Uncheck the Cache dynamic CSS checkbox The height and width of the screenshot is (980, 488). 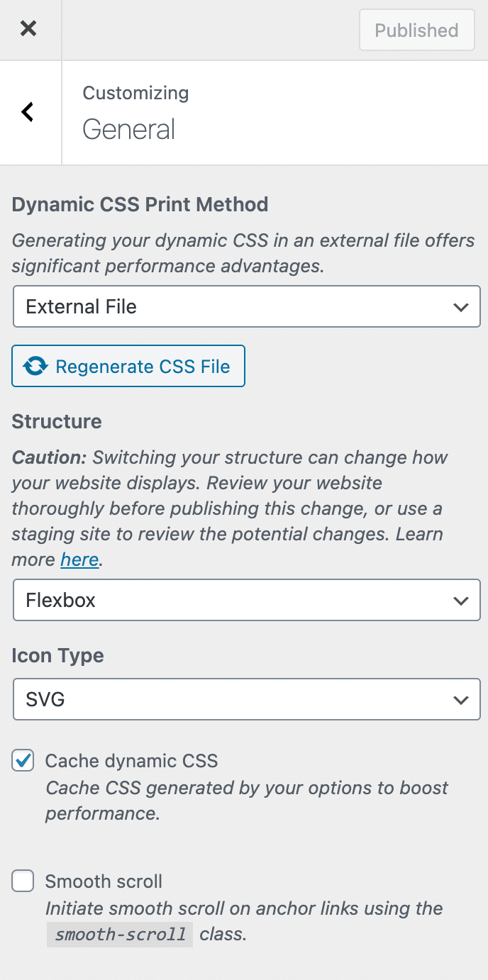pyautogui.click(x=23, y=761)
